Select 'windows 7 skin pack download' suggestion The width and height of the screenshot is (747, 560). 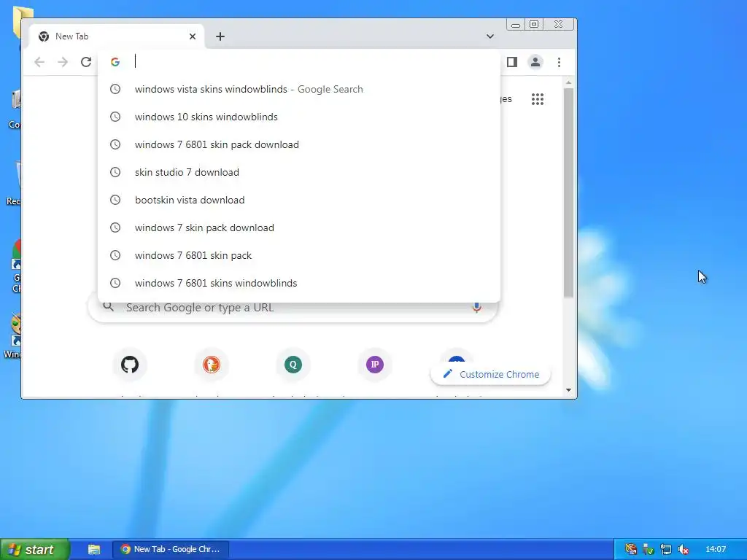click(299, 227)
